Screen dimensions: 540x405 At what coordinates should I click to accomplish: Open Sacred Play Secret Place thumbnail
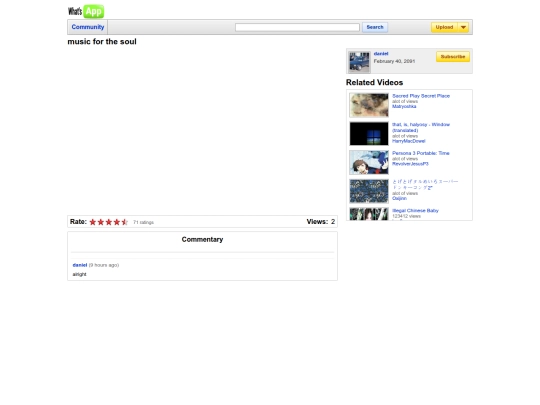click(x=369, y=105)
